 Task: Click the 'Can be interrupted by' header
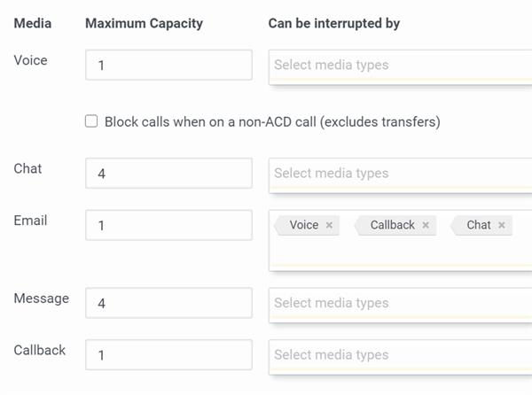click(x=333, y=24)
